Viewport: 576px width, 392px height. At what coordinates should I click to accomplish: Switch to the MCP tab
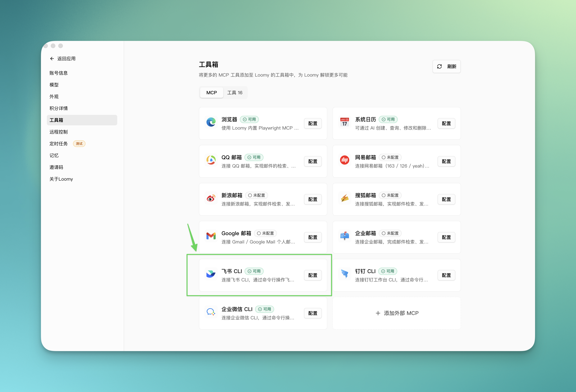click(211, 92)
